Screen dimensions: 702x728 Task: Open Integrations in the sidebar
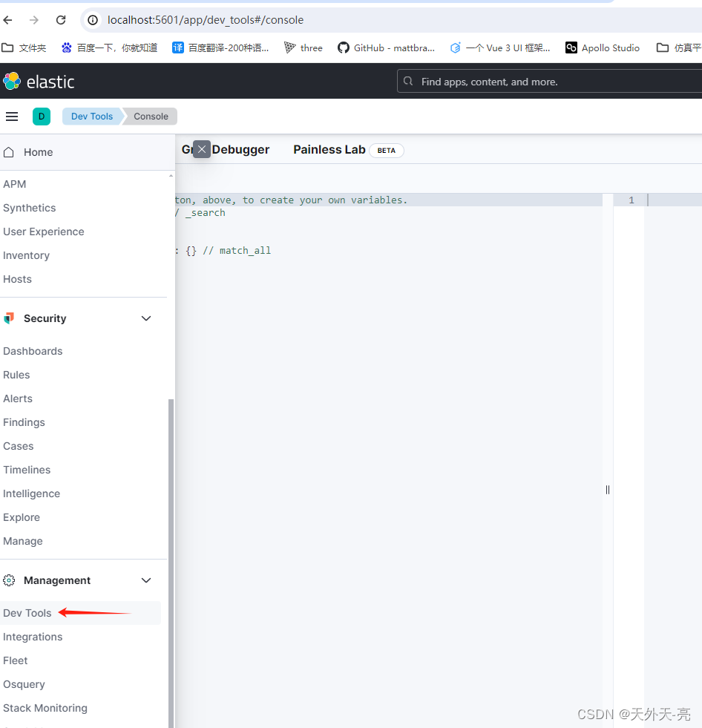pyautogui.click(x=33, y=637)
